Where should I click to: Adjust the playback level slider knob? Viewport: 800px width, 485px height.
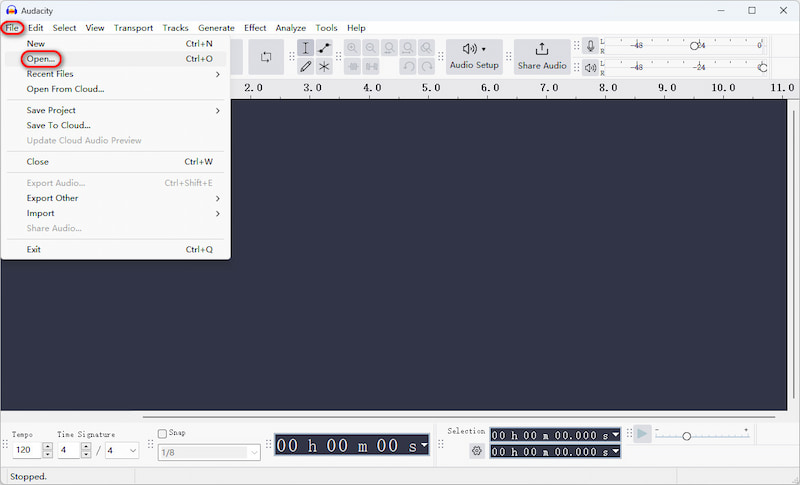pyautogui.click(x=763, y=67)
